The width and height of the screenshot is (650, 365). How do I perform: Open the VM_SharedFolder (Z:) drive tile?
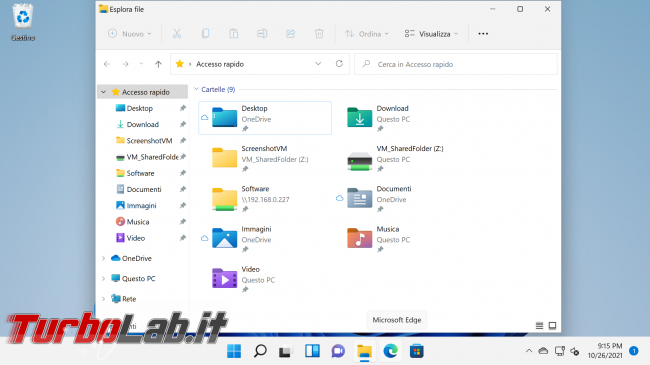tap(400, 158)
